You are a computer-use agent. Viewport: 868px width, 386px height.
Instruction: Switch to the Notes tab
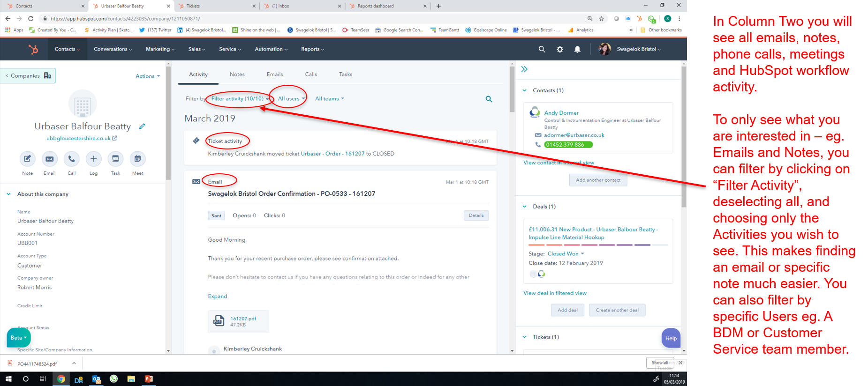(237, 74)
